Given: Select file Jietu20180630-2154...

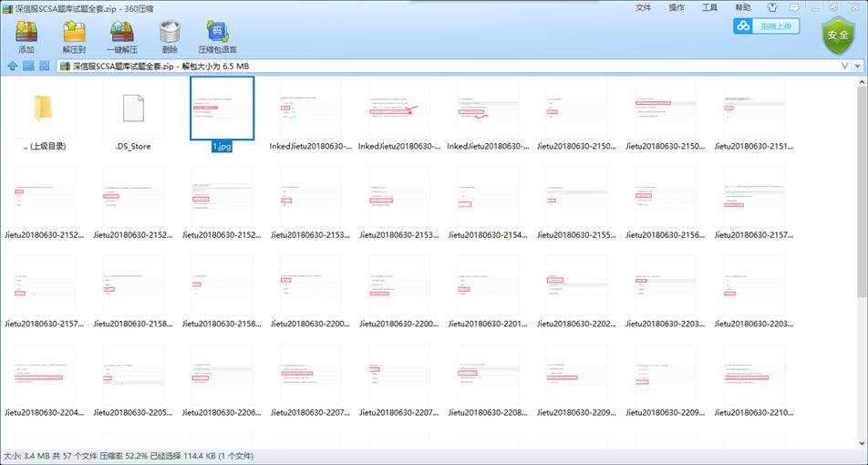Looking at the screenshot, I should (x=488, y=203).
